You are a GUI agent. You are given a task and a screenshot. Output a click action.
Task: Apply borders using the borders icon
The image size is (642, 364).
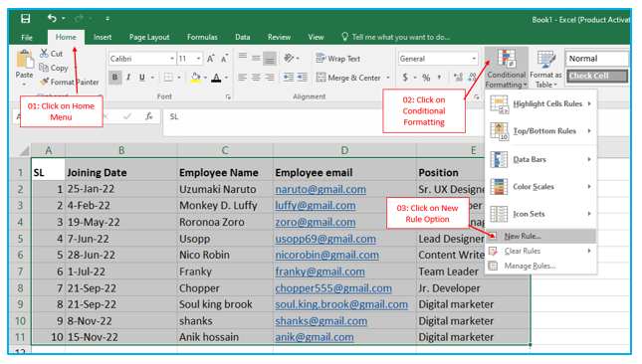pyautogui.click(x=168, y=78)
